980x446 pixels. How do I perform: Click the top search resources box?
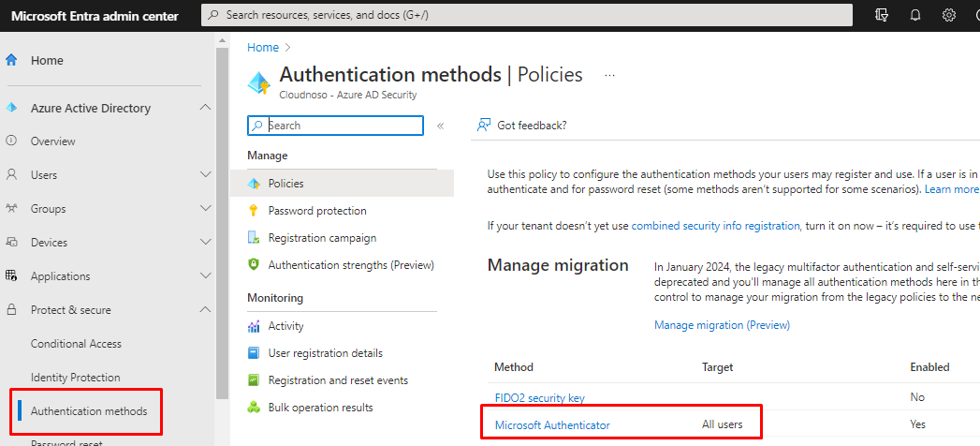coord(527,15)
